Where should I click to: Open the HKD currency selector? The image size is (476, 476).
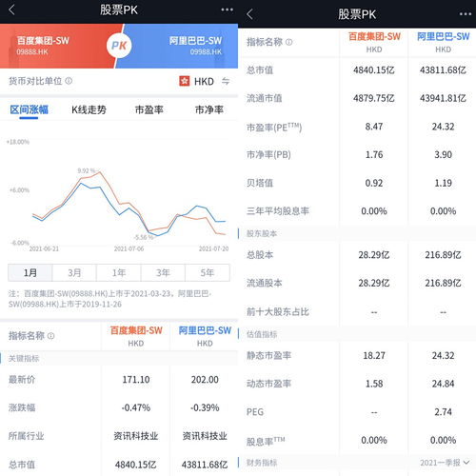204,82
